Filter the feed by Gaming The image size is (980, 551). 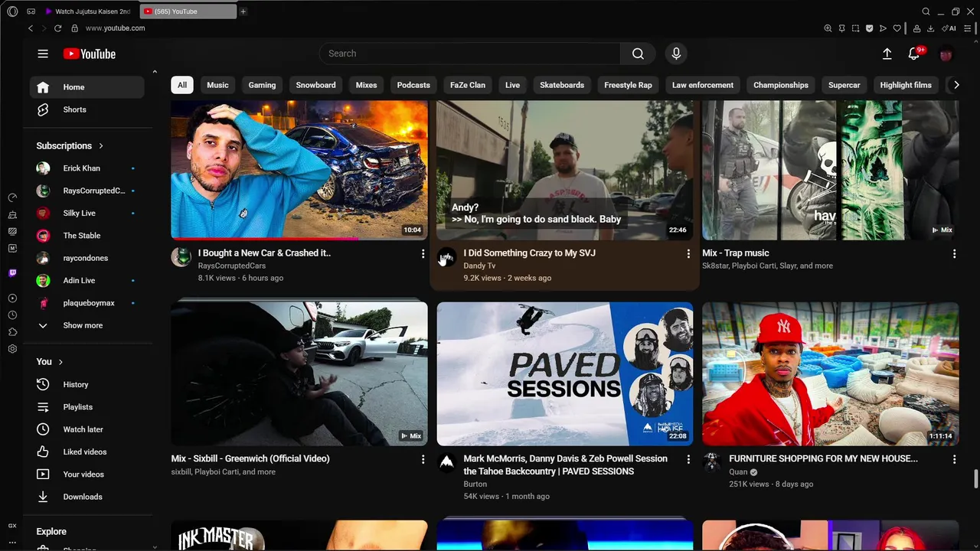[262, 85]
